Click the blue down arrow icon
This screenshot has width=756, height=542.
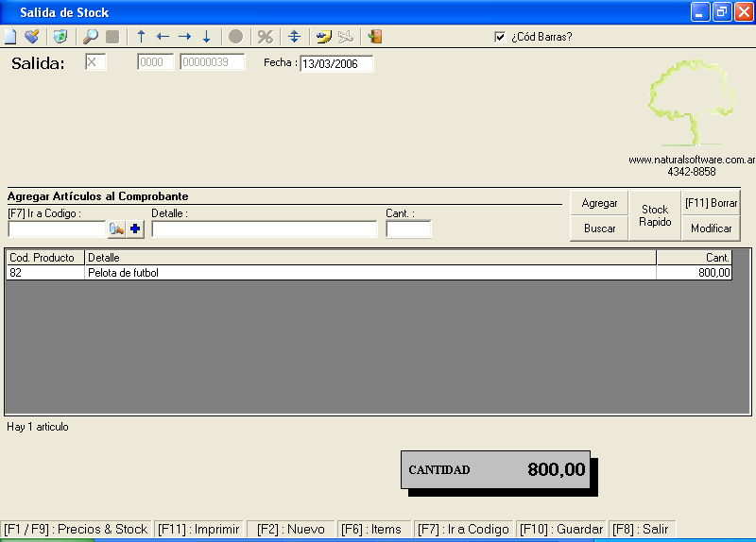pos(206,37)
